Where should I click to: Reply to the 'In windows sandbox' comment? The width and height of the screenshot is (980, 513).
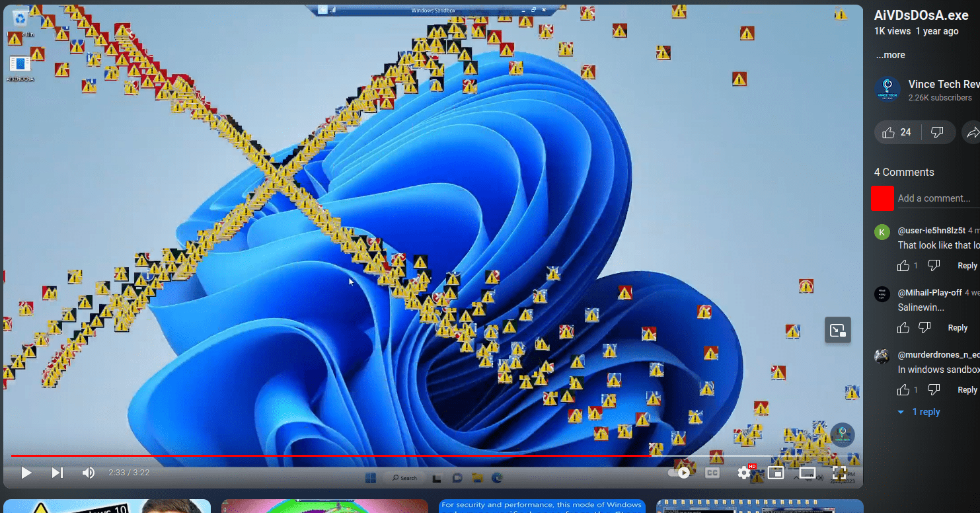coord(967,390)
